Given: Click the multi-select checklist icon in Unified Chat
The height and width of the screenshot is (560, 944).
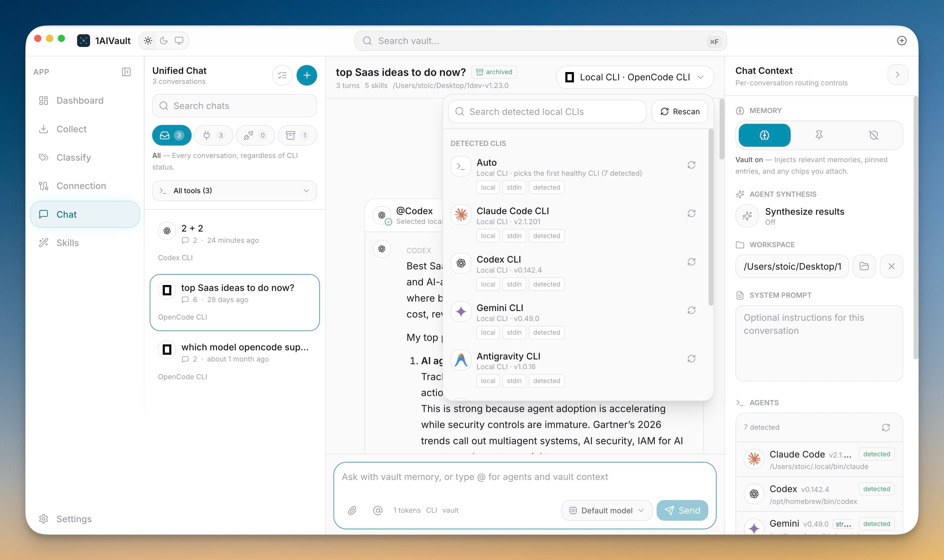Looking at the screenshot, I should (282, 75).
